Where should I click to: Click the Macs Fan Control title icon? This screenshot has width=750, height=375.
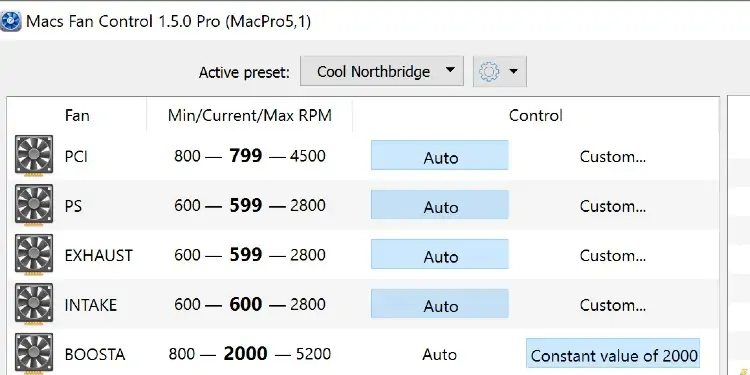[x=11, y=21]
